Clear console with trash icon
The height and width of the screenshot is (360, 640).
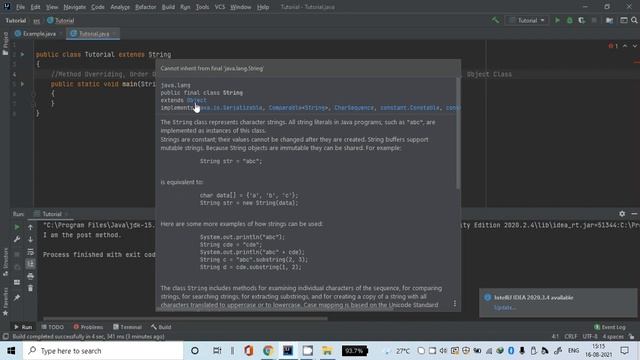(x=30, y=288)
